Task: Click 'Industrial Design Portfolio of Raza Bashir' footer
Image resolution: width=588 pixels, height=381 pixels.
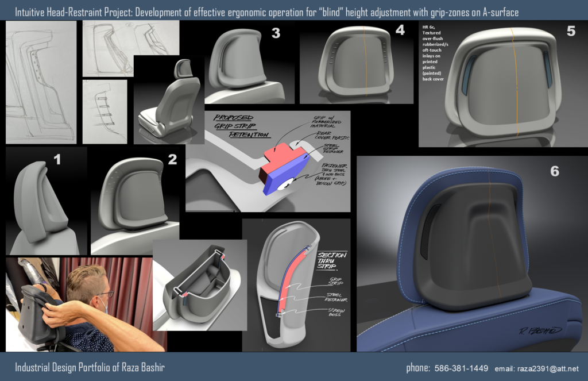Action: click(x=90, y=368)
